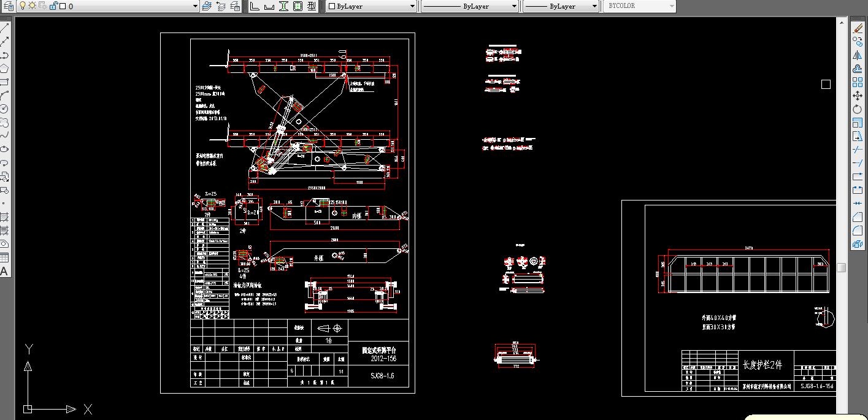The image size is (868, 420).
Task: Select the Point tool
Action: 4,204
